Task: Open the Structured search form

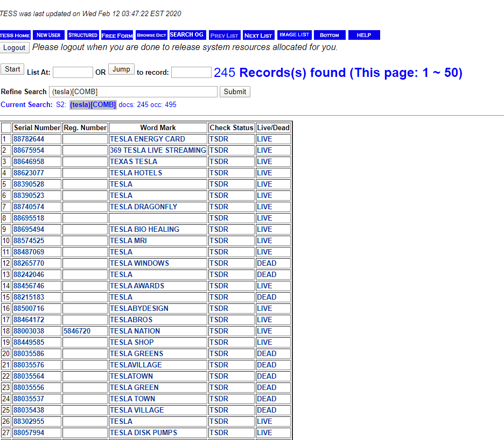Action: [x=82, y=35]
